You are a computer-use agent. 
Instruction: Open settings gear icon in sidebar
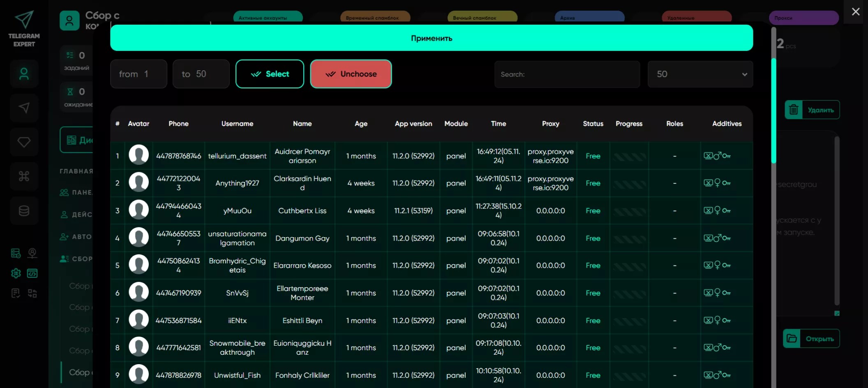pos(16,273)
